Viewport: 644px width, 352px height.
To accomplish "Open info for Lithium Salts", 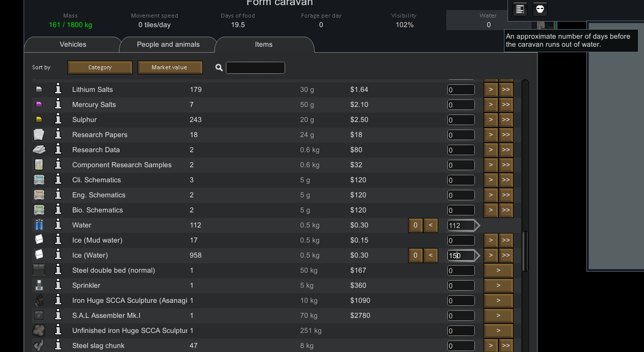I will tap(58, 89).
